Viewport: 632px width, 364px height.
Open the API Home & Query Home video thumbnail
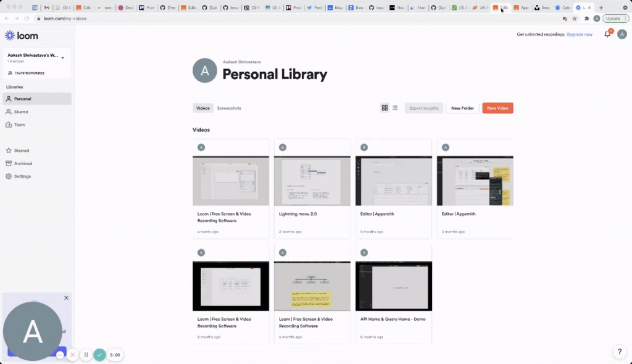pyautogui.click(x=393, y=286)
